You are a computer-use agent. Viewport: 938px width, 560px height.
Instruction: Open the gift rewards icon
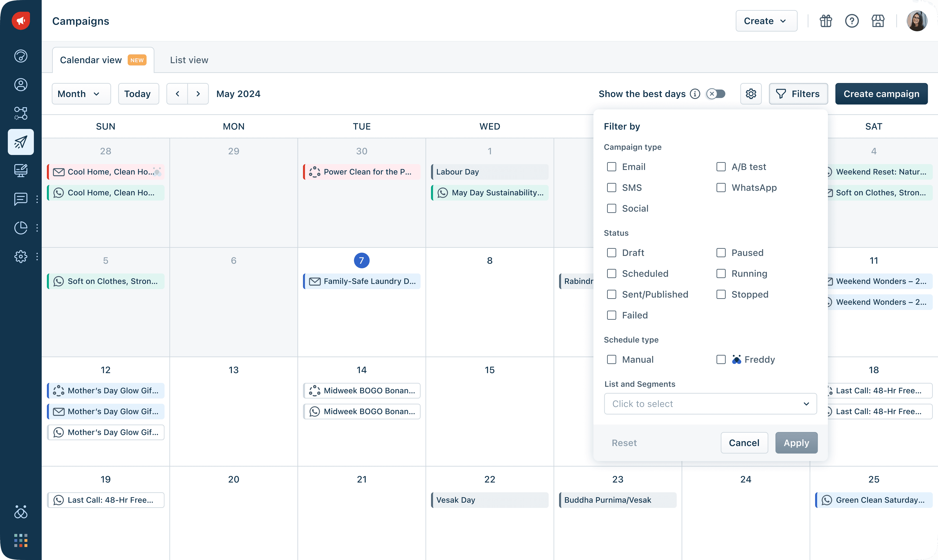[826, 21]
